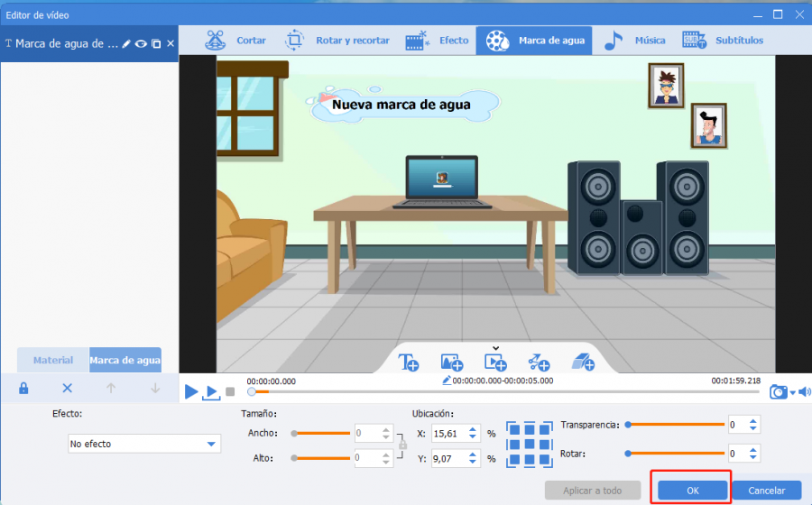
Task: Add a mosaic eraser watermark
Action: [x=583, y=363]
